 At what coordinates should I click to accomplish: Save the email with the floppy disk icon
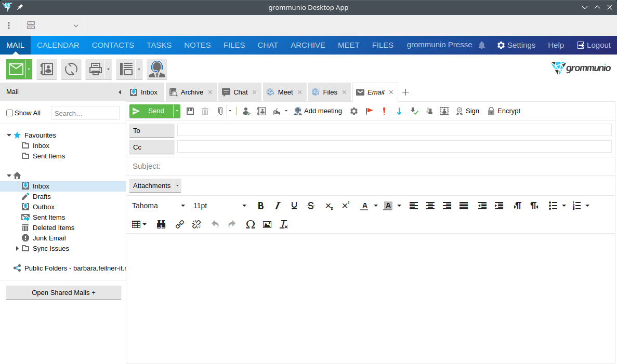(x=190, y=111)
